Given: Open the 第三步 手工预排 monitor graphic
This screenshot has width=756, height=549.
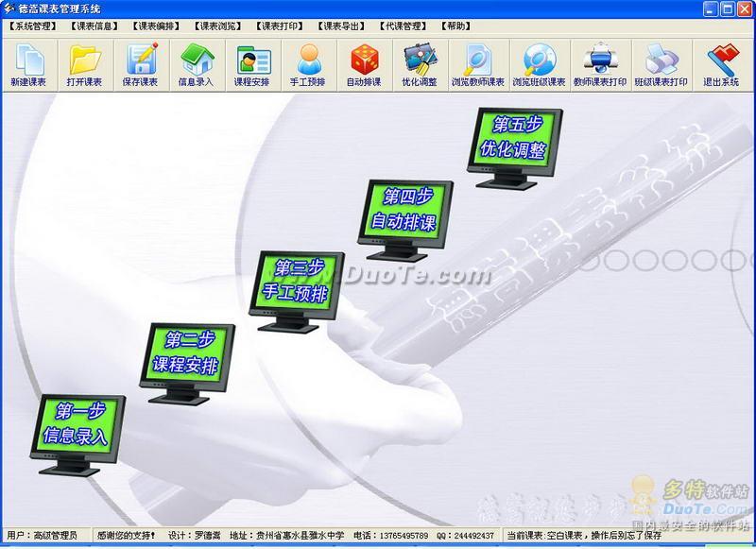Looking at the screenshot, I should pyautogui.click(x=296, y=292).
